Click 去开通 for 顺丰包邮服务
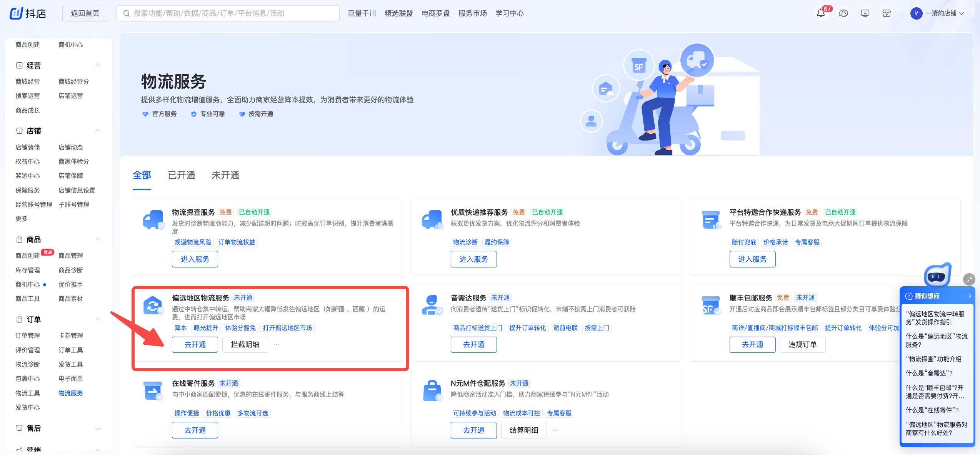This screenshot has width=980, height=455. coord(753,345)
